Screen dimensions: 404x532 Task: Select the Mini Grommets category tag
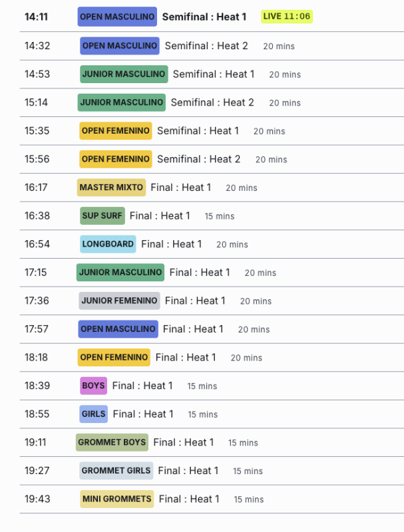[x=116, y=499]
